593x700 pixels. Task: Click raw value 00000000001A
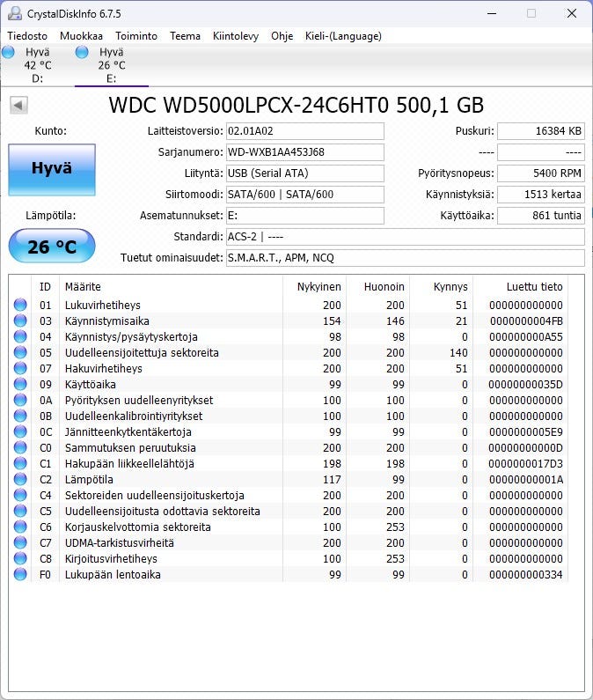526,480
